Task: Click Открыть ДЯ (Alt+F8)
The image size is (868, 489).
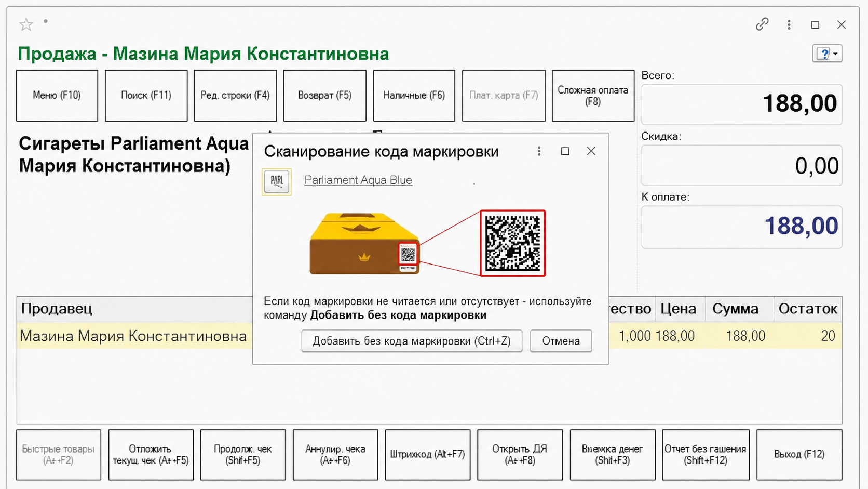Action: click(520, 455)
